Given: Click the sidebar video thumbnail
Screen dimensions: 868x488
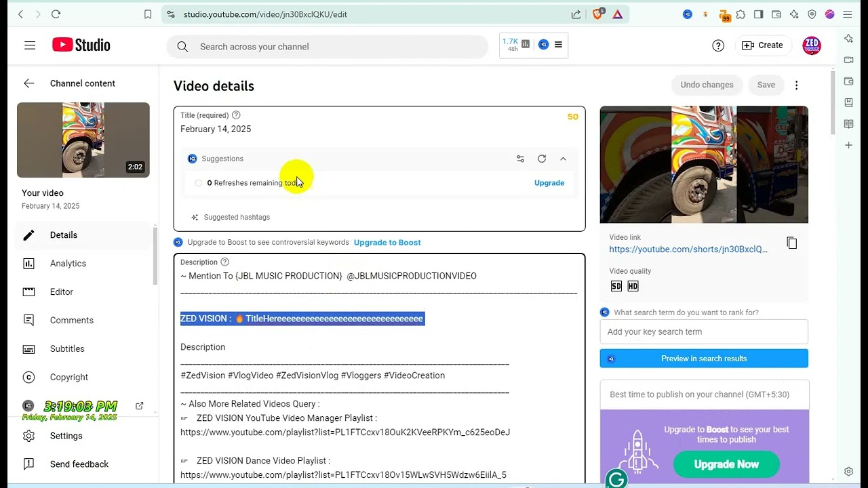Looking at the screenshot, I should (83, 140).
